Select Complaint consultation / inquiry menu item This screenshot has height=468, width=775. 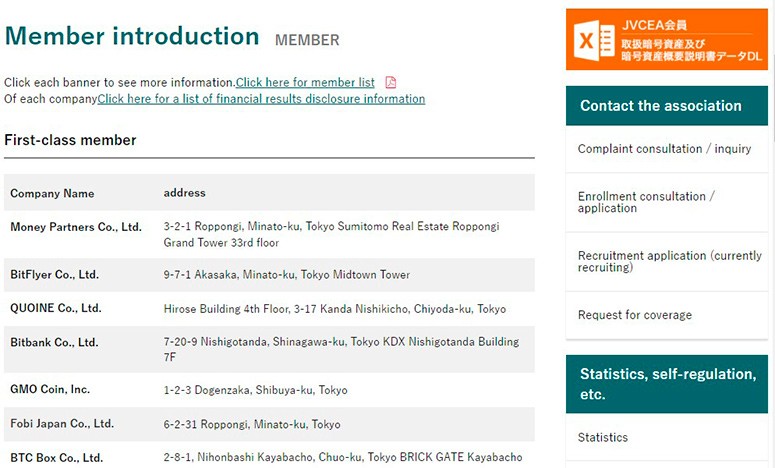[664, 149]
